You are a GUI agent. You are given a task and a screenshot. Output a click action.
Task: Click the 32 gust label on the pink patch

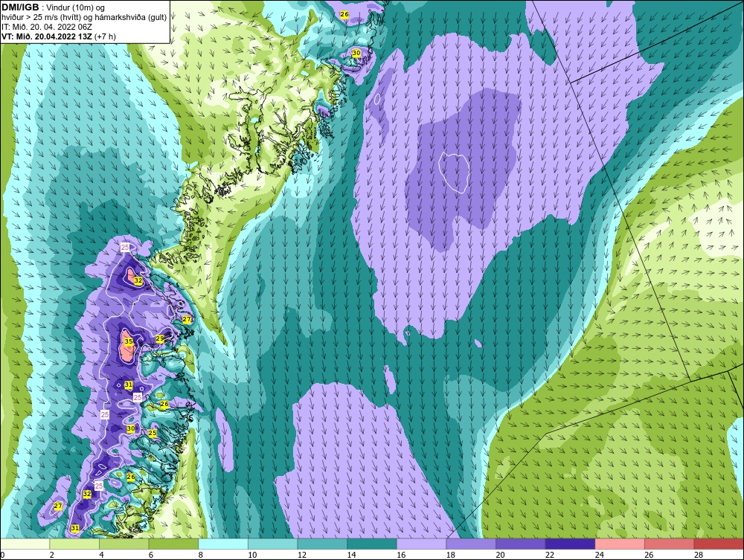138,280
